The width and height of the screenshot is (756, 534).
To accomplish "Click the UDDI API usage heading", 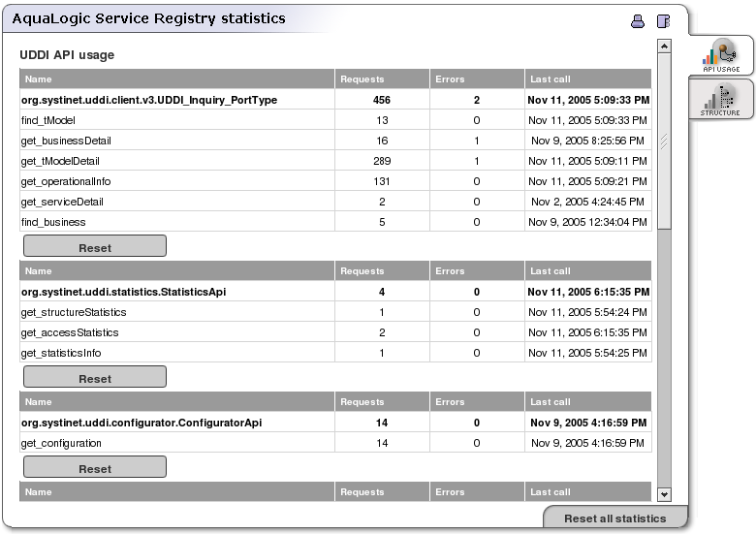I will coord(67,55).
